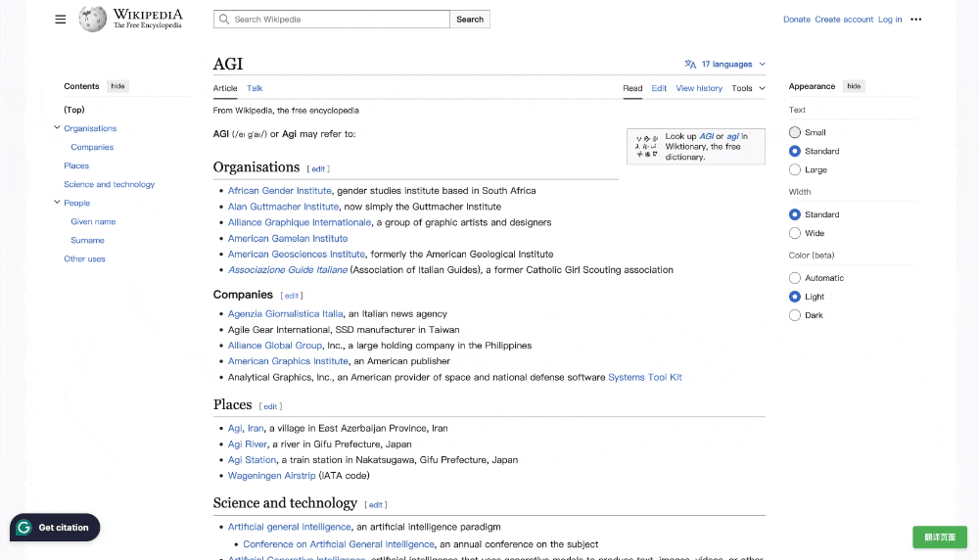
Task: Switch to the Article tab
Action: click(x=225, y=88)
